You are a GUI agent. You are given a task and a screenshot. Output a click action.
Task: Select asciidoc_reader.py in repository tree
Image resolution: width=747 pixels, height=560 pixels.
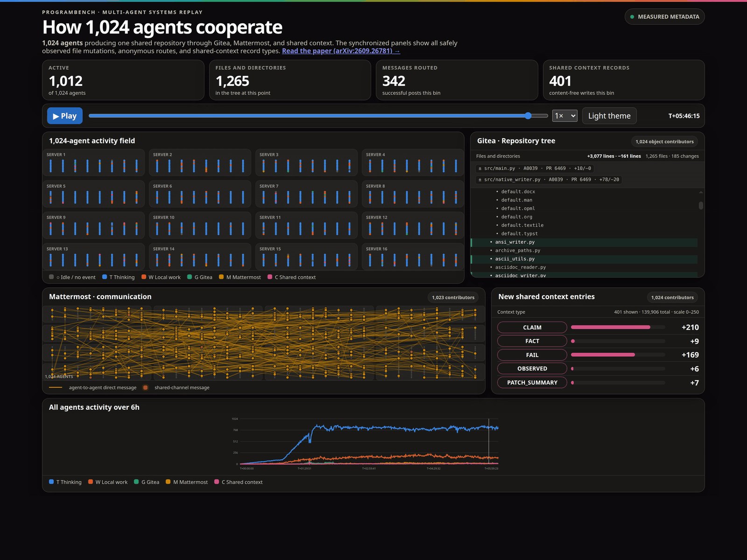[584, 267]
